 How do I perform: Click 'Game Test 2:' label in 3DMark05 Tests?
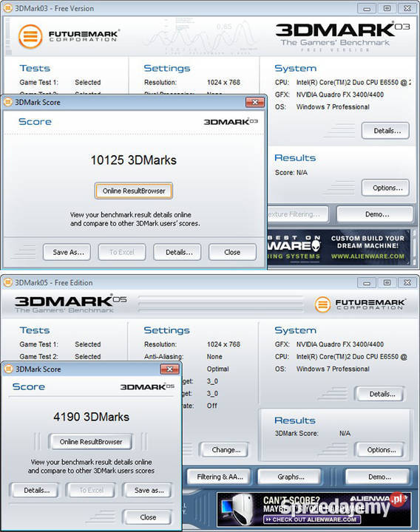(x=38, y=357)
